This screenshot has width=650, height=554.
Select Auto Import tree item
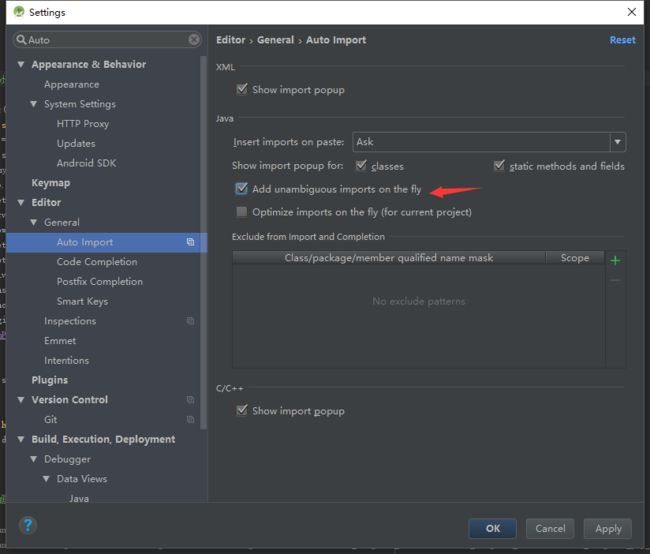click(106, 242)
